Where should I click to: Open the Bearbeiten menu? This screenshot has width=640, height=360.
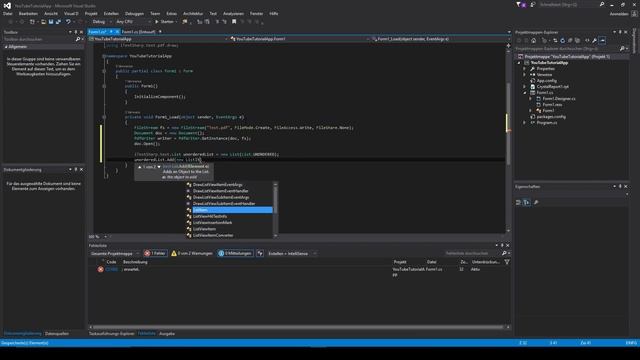tap(28, 13)
